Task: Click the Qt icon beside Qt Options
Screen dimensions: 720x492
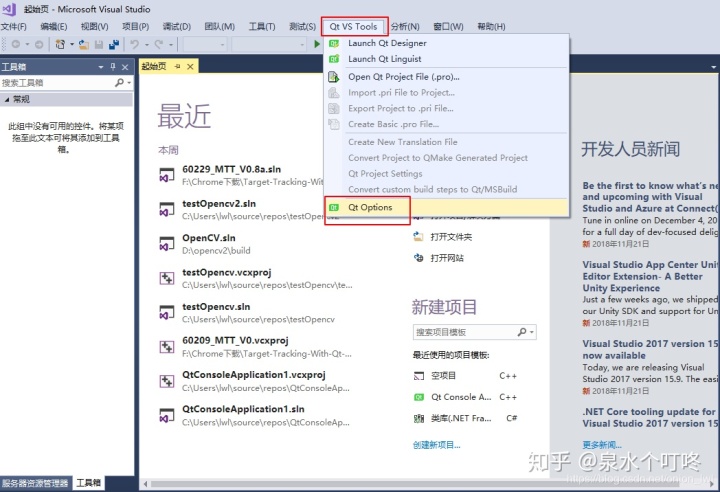Action: pyautogui.click(x=334, y=208)
